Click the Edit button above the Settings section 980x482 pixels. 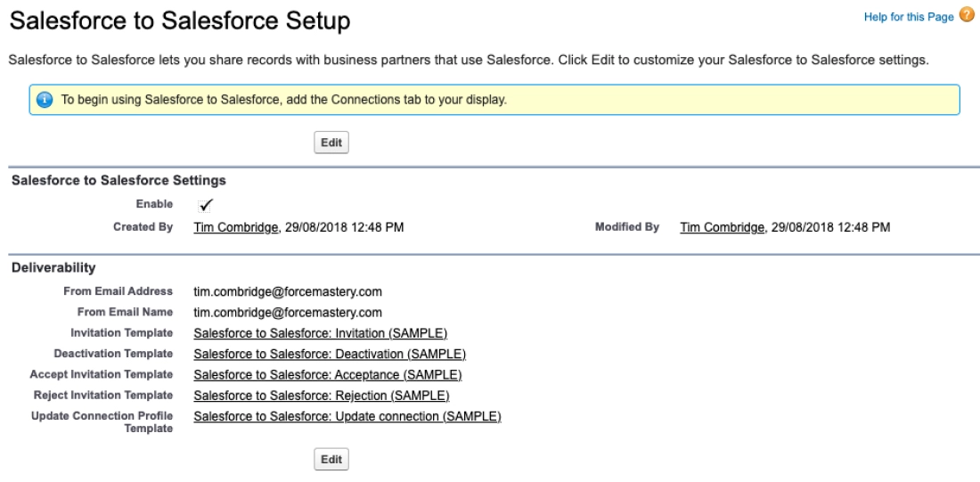click(331, 143)
